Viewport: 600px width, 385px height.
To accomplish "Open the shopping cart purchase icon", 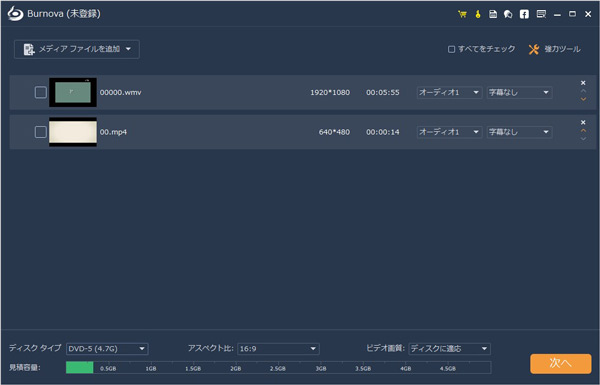I will (462, 14).
